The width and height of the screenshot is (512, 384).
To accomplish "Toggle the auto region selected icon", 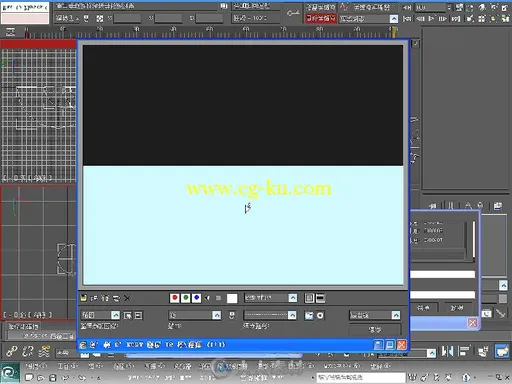I will tap(138, 315).
